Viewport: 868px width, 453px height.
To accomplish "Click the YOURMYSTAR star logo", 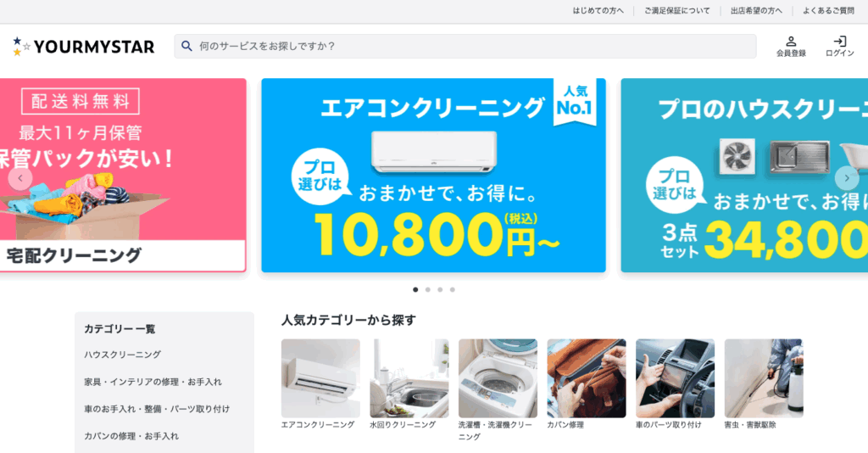I will click(84, 47).
